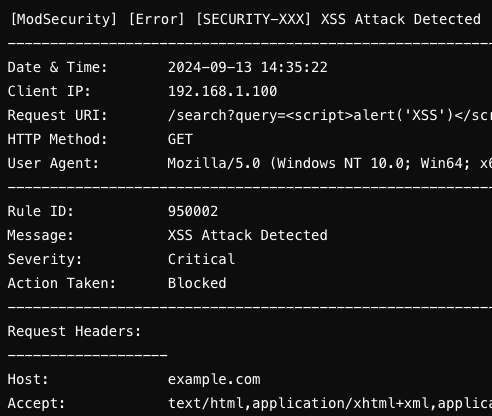This screenshot has width=492, height=416.
Task: Click the Mozilla/5.0 user agent string
Action: (330, 163)
